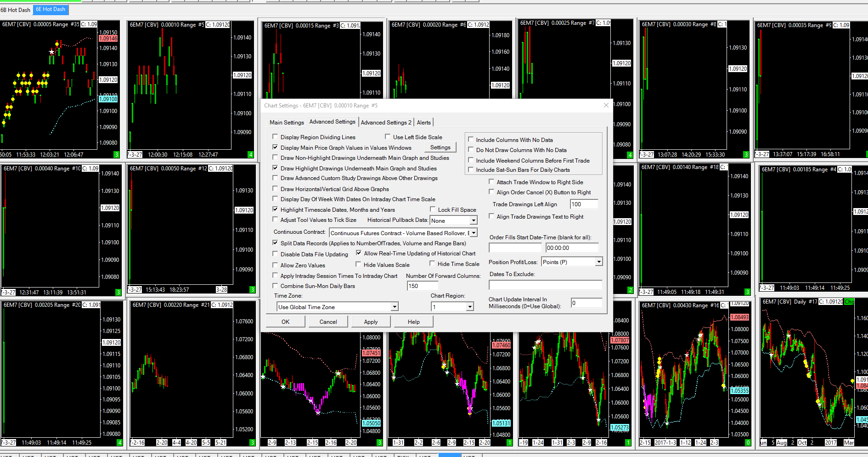Click Trade Drawings Left Align field
The image size is (868, 457).
pos(584,204)
